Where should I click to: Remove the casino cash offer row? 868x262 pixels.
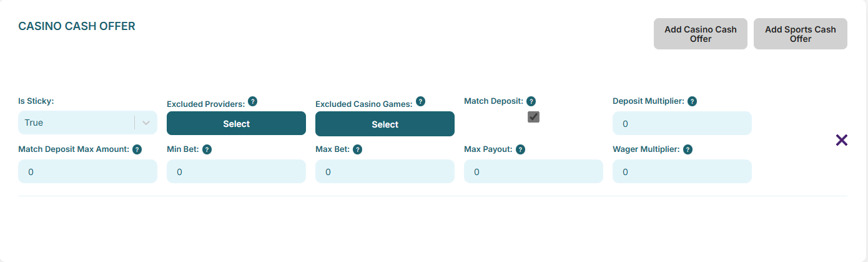(842, 140)
